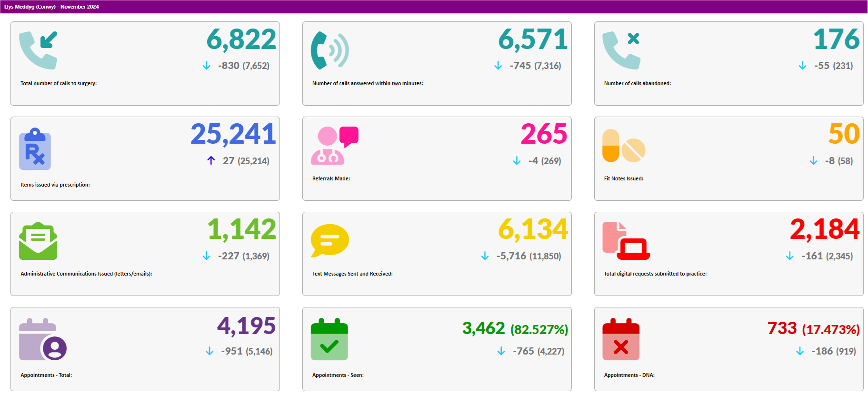Click the red calendar cross DNA icon
The height and width of the screenshot is (395, 868).
click(x=621, y=339)
